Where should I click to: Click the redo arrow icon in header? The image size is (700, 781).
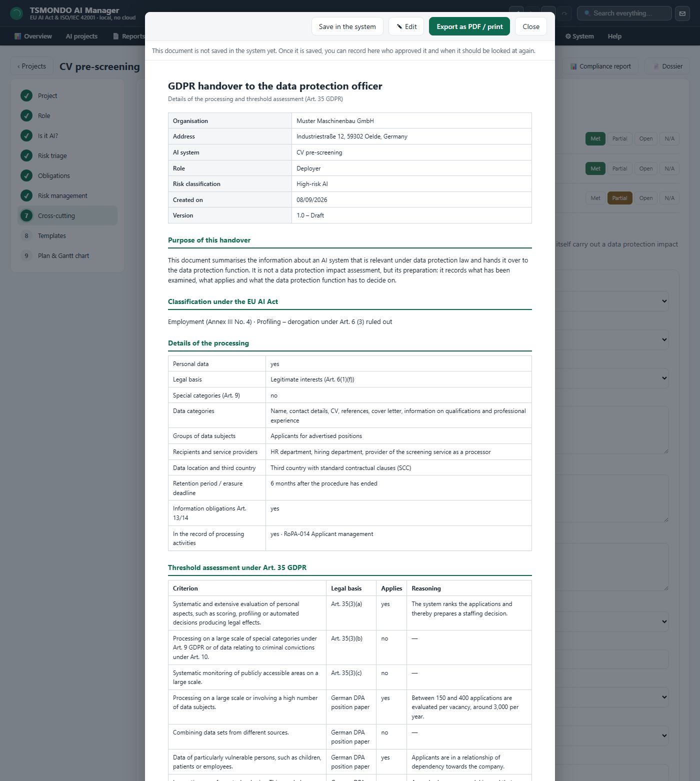click(x=564, y=13)
